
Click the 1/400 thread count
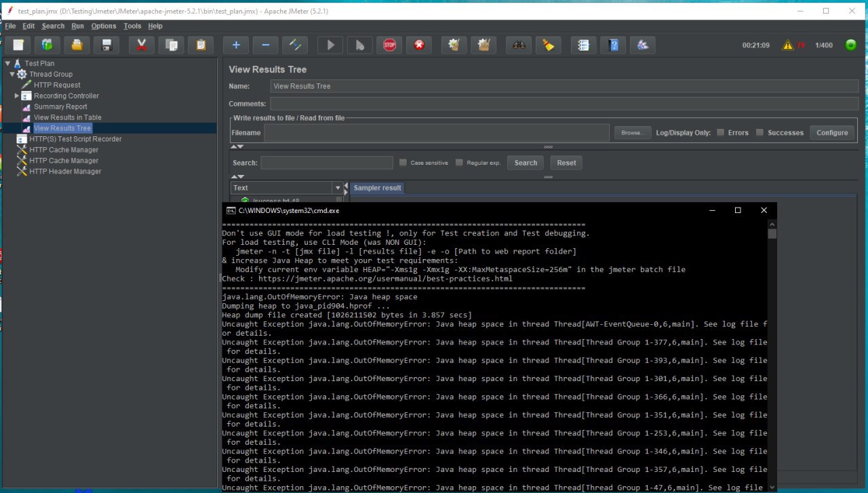pos(824,45)
